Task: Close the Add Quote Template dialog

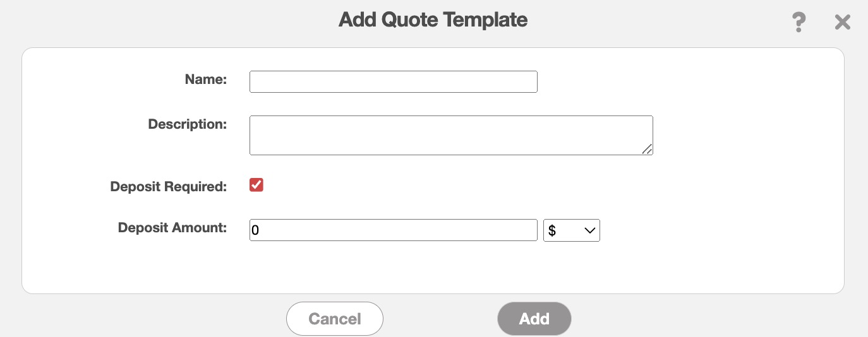Action: 842,23
